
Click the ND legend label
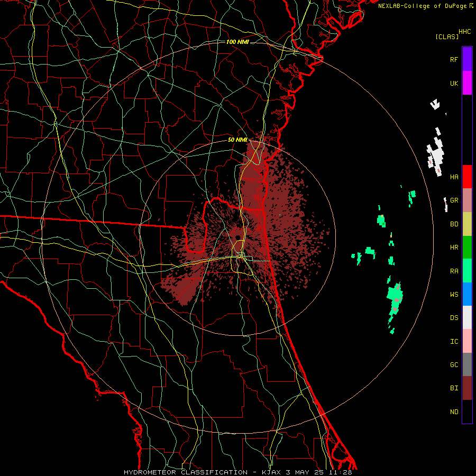[454, 411]
